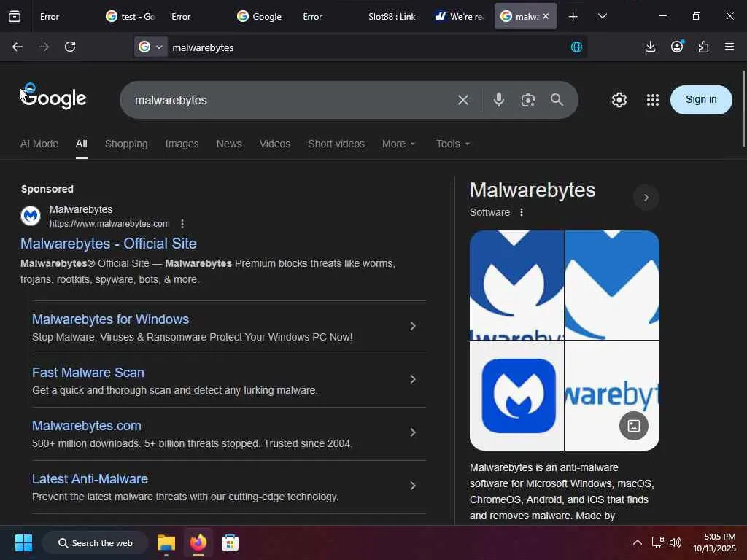Expand the More filters dropdown
The image size is (747, 560).
(x=399, y=144)
